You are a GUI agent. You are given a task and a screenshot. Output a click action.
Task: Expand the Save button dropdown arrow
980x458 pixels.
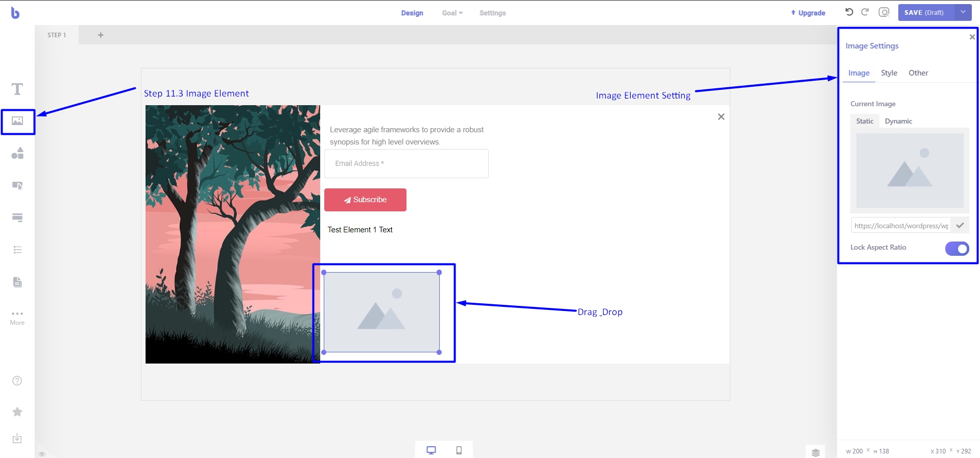pyautogui.click(x=963, y=12)
